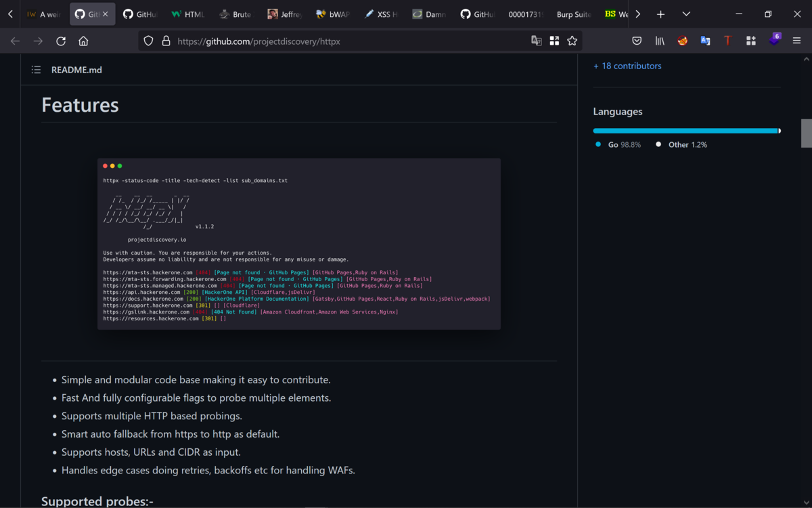Click the Languages sidebar heading
Viewport: 812px width, 508px height.
[618, 112]
